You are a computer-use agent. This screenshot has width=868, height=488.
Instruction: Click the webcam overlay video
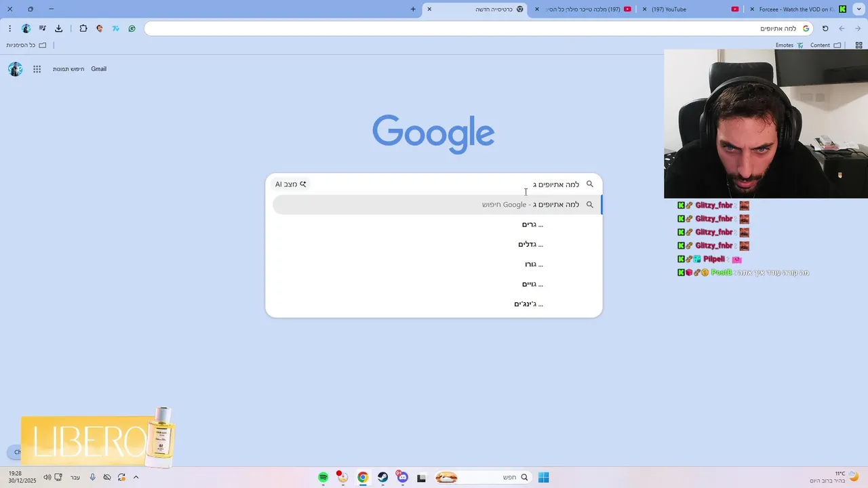766,123
